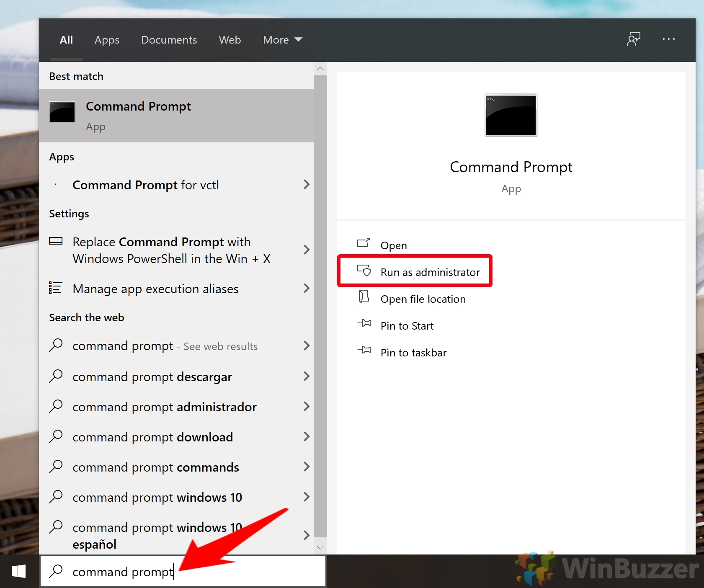Click magnifier icon beside 'See web results'
The height and width of the screenshot is (588, 704).
pyautogui.click(x=56, y=345)
